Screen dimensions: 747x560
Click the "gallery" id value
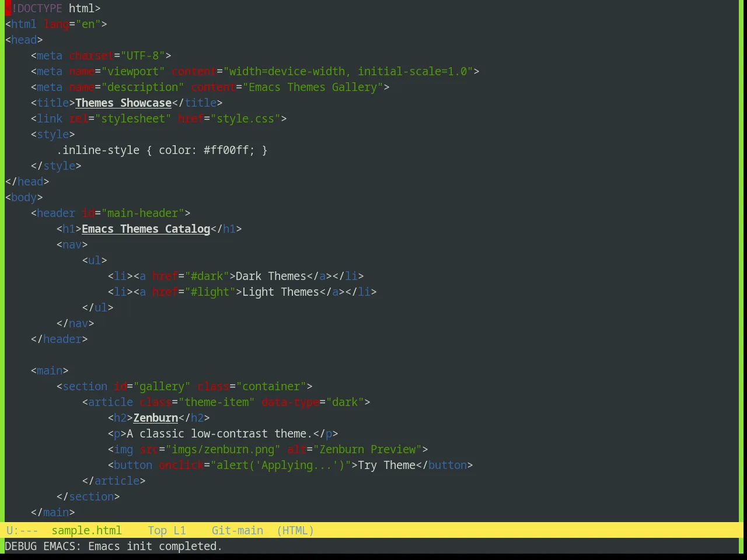(x=162, y=386)
